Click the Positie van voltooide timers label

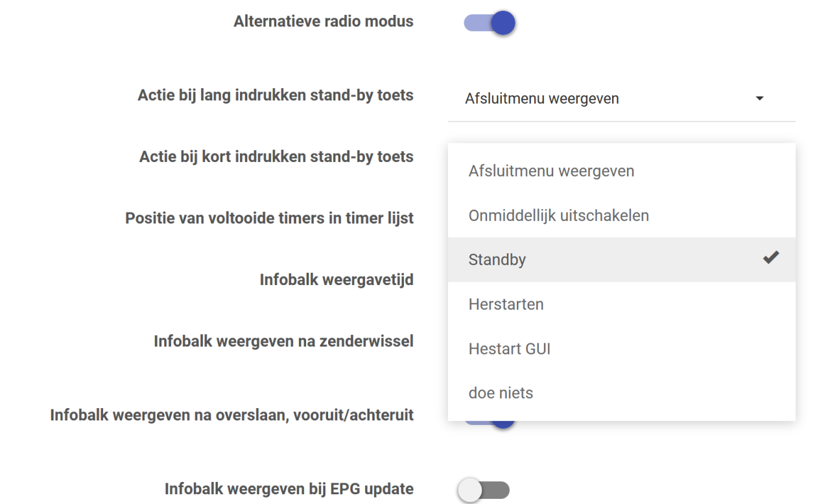coord(270,218)
